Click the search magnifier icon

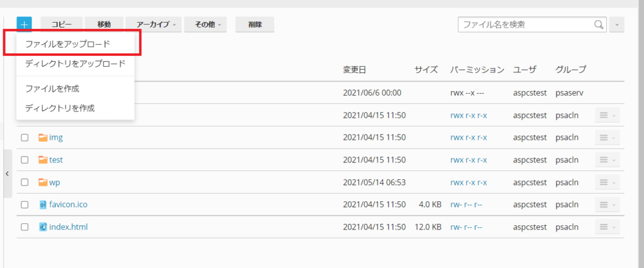click(x=599, y=25)
